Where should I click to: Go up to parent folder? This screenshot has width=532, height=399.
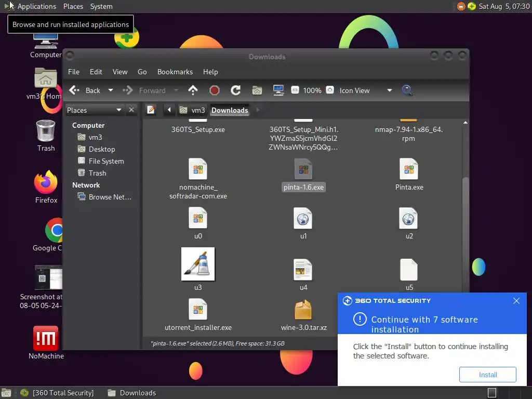193,90
